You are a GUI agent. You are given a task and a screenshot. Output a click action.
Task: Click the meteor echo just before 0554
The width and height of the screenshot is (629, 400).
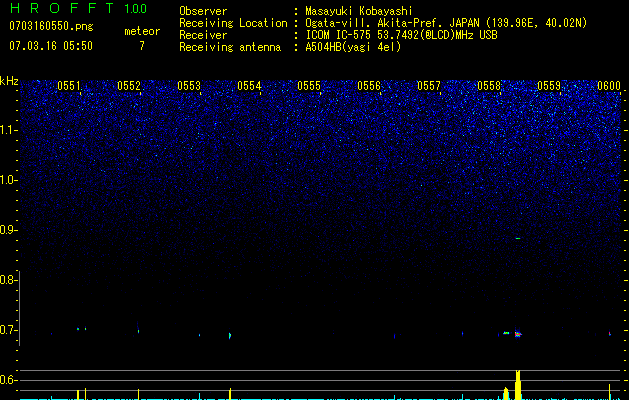(x=230, y=335)
